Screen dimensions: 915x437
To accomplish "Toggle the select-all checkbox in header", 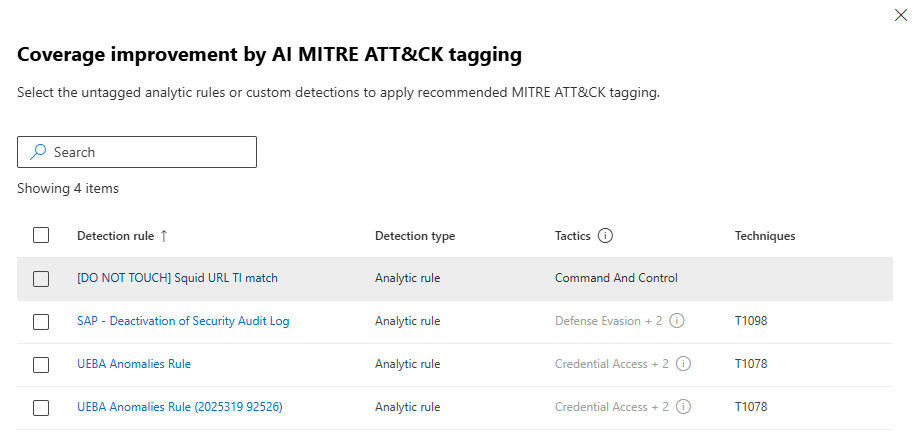I will pyautogui.click(x=41, y=235).
